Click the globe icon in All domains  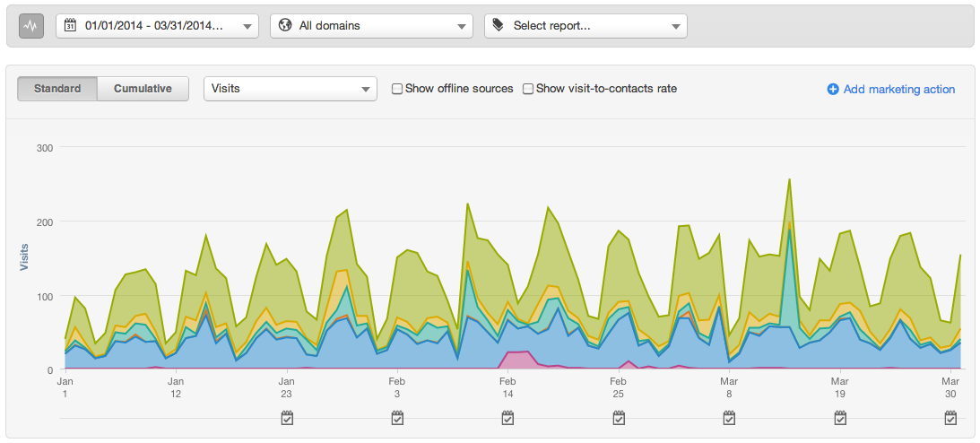[286, 26]
